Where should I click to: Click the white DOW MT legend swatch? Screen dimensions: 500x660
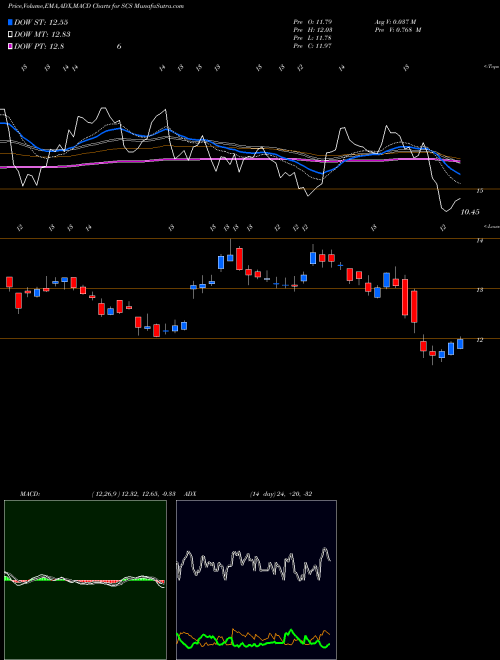tap(10, 35)
